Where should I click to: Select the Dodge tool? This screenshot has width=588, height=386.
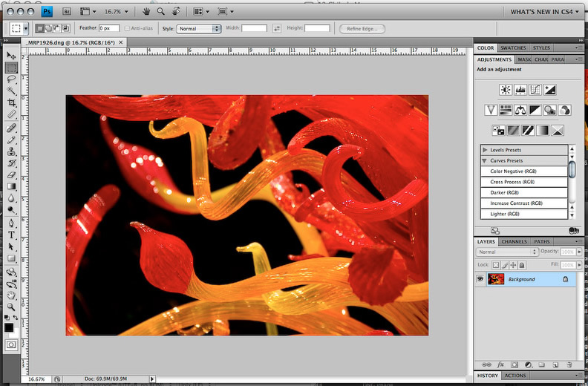(11, 209)
